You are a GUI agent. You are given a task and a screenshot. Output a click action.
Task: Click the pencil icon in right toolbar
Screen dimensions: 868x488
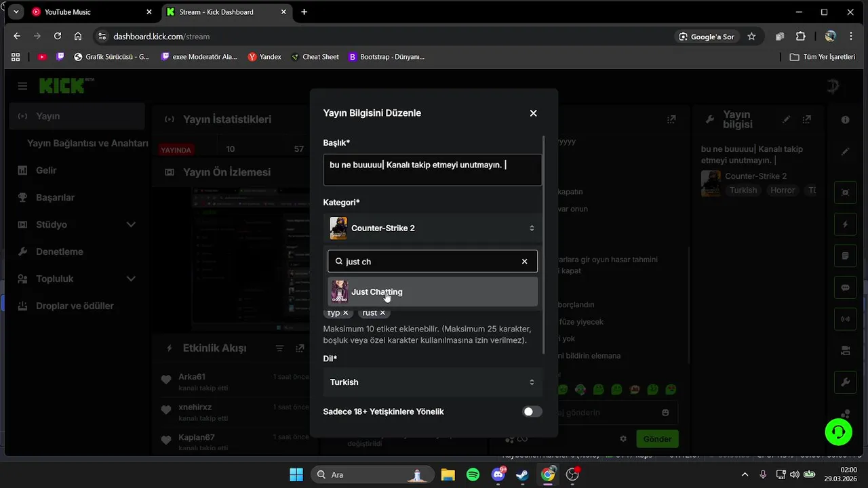[x=845, y=152]
